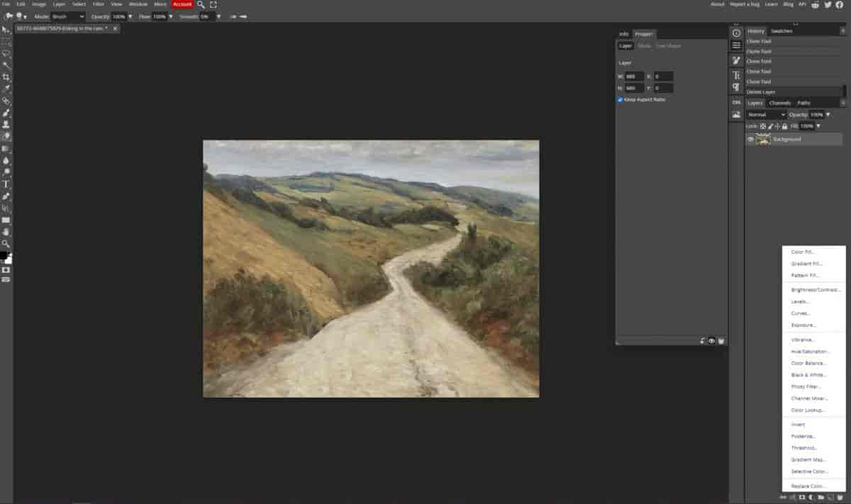This screenshot has width=851, height=504.
Task: Select the Pen tool
Action: (x=6, y=196)
